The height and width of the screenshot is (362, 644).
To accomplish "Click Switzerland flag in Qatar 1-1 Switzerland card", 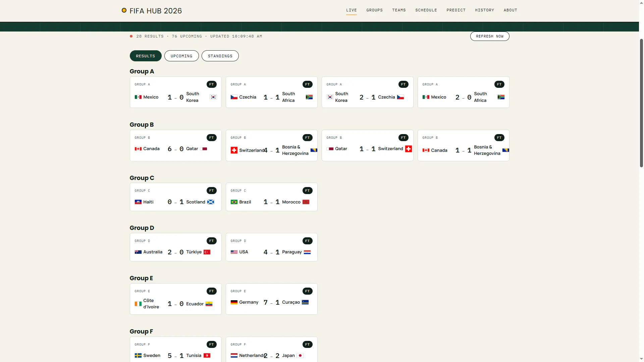I will [x=409, y=149].
